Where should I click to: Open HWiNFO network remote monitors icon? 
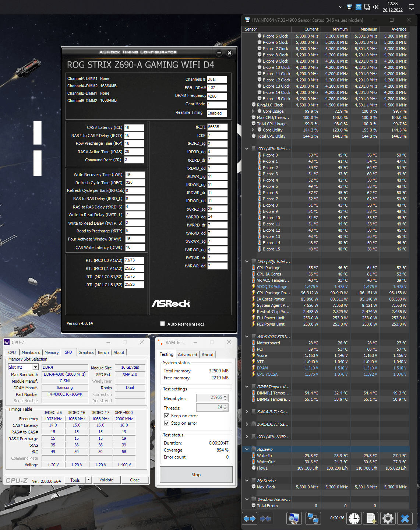[x=313, y=519]
